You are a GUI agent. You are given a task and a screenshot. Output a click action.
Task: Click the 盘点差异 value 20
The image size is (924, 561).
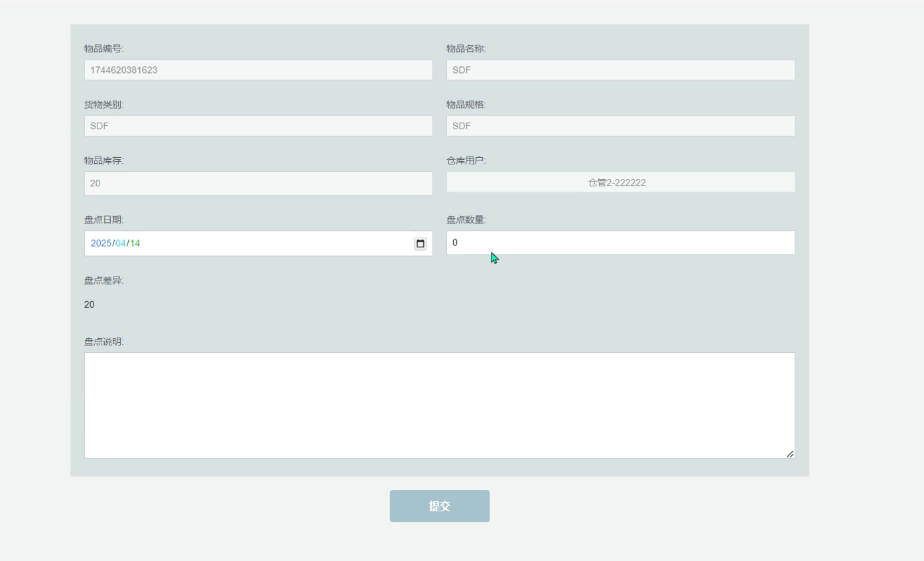tap(90, 304)
